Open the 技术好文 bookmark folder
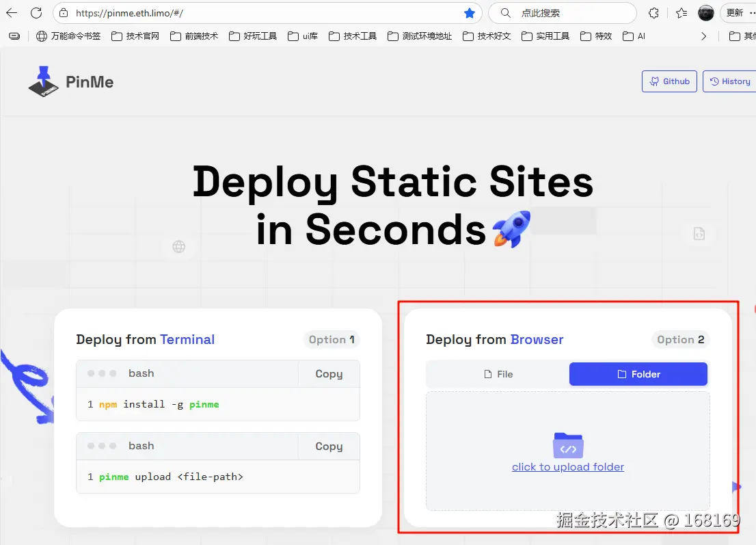Image resolution: width=756 pixels, height=545 pixels. [487, 36]
